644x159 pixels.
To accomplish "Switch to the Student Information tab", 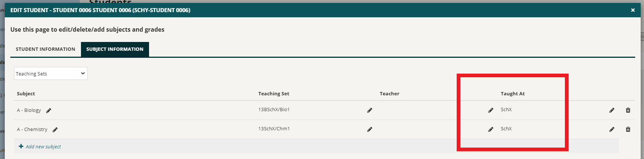I will (45, 49).
